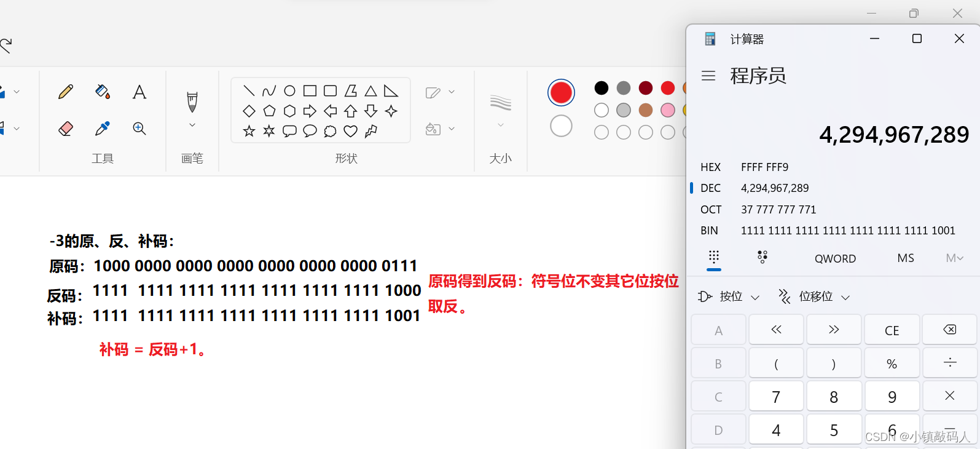The width and height of the screenshot is (980, 449).
Task: Pick the black palette color
Action: 602,88
